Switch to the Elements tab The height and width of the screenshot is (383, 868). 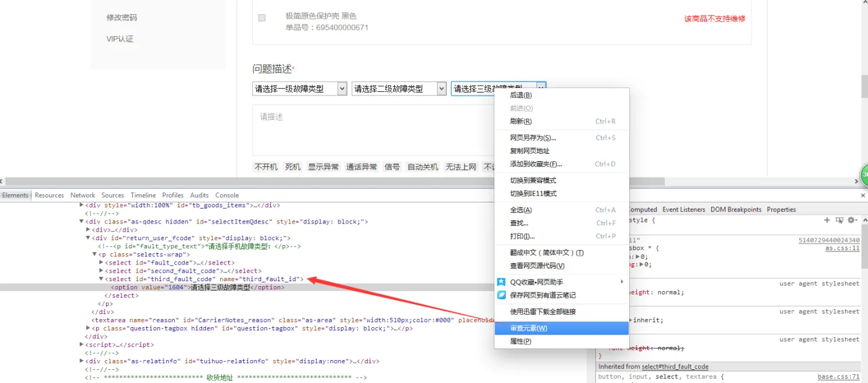(x=15, y=195)
